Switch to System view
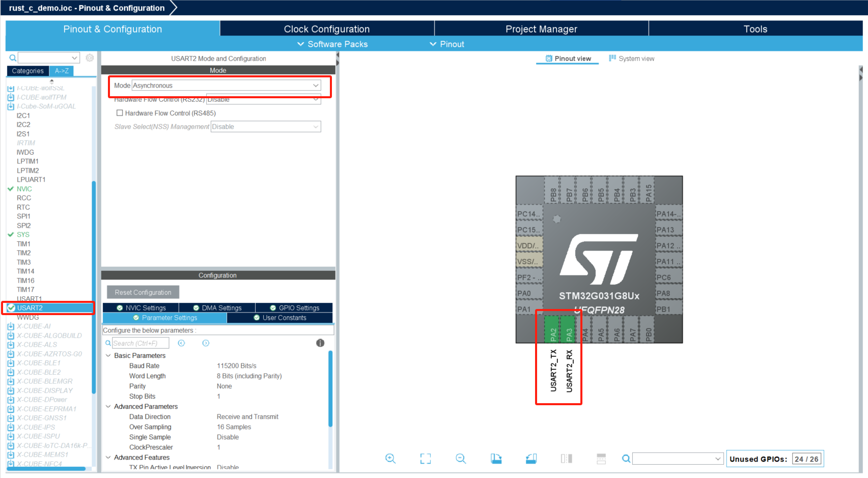This screenshot has height=478, width=868. click(631, 59)
